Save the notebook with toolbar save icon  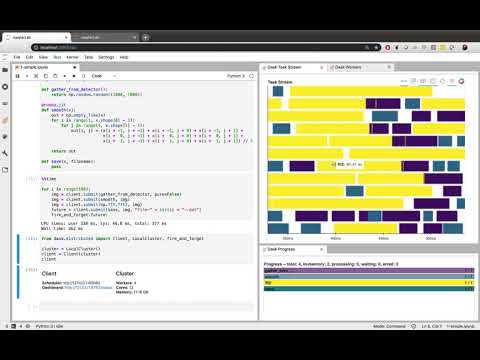coord(18,76)
